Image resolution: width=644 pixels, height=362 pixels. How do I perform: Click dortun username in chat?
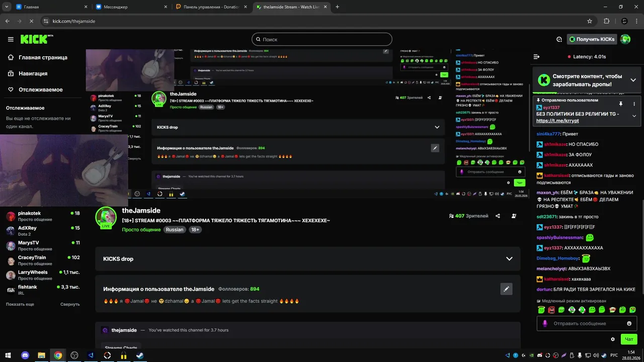[x=544, y=289]
